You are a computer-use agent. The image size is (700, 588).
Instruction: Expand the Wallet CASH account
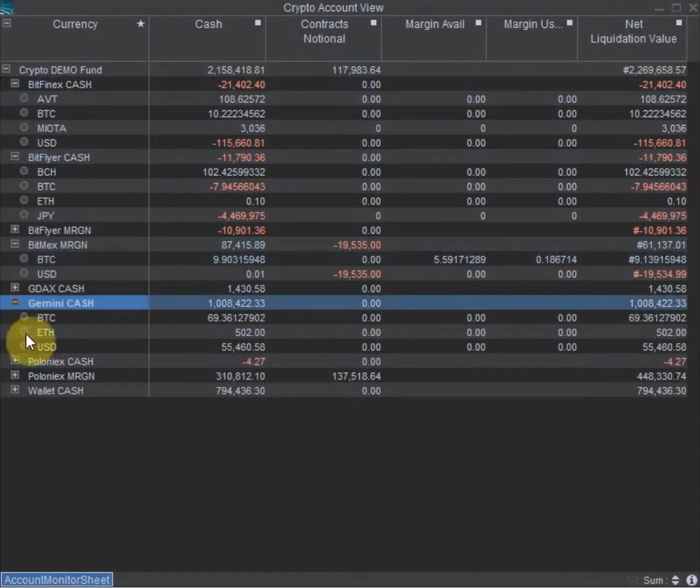coord(15,390)
